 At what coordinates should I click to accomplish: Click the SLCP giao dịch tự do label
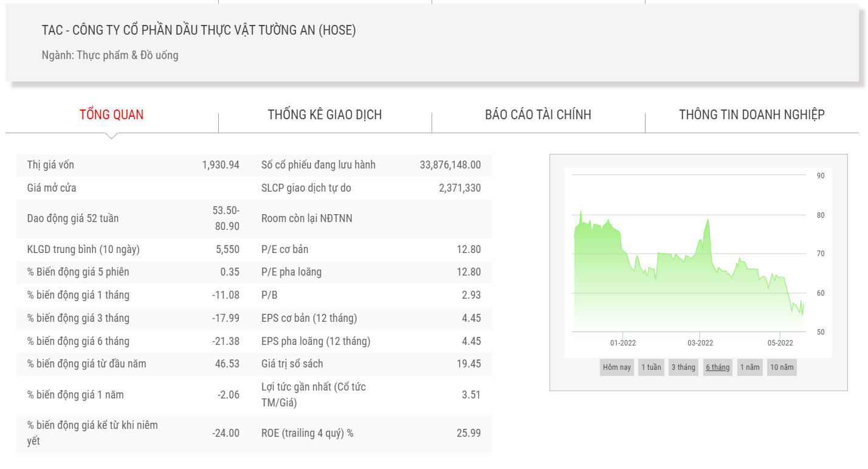pyautogui.click(x=306, y=188)
